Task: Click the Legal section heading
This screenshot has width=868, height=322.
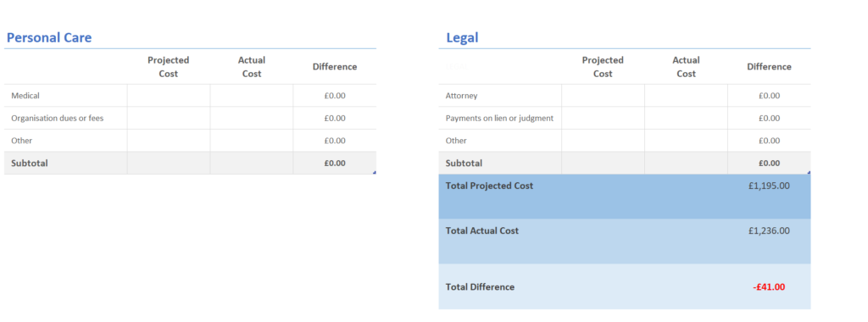Action: point(462,37)
